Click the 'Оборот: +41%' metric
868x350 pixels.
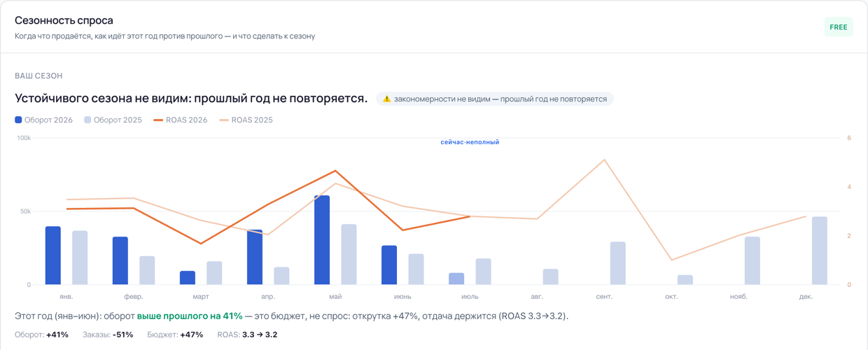[x=41, y=335]
